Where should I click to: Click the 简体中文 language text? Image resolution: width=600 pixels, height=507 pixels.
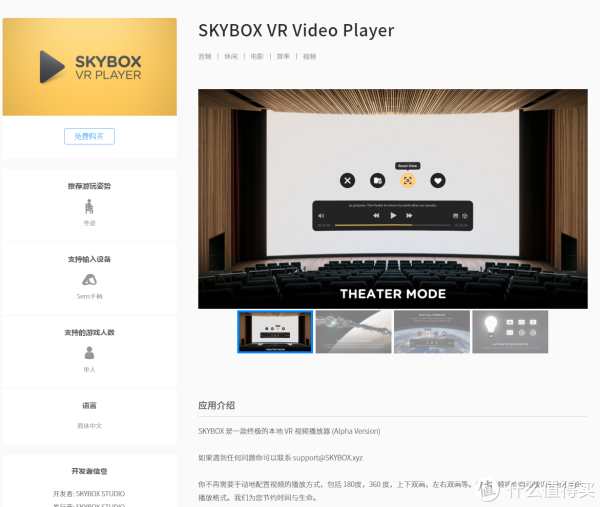click(90, 426)
